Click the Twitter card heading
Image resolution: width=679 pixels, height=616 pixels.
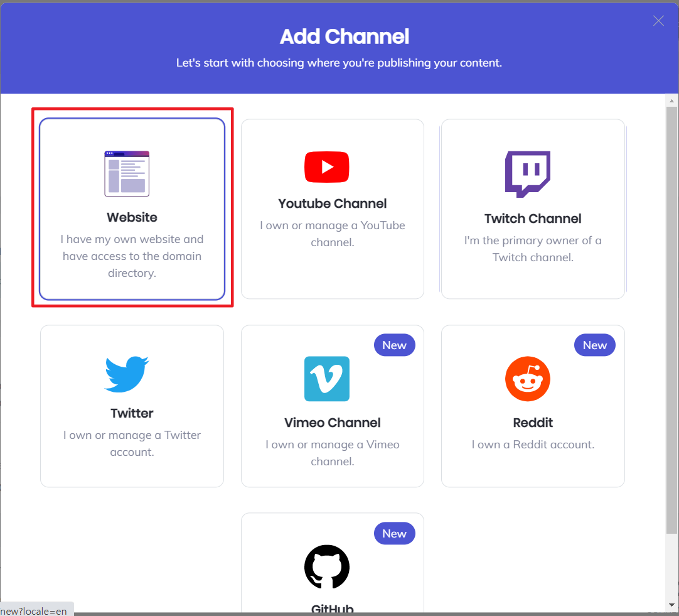(132, 413)
